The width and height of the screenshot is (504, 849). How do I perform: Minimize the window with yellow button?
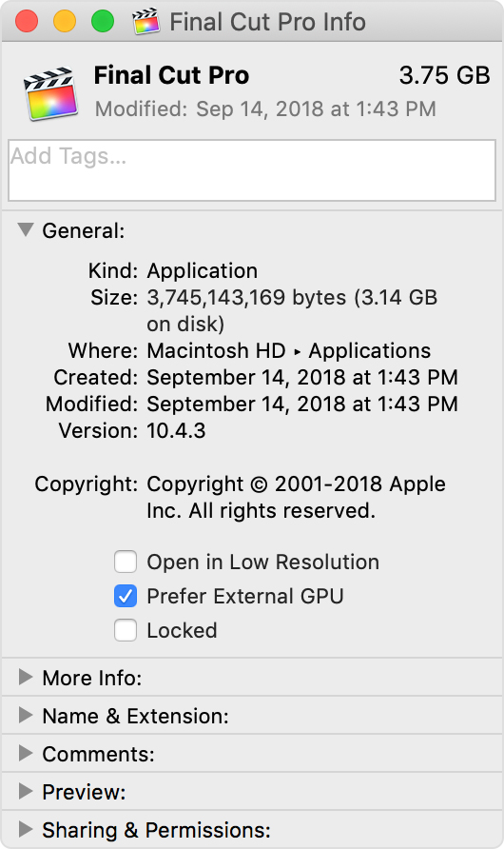[65, 22]
